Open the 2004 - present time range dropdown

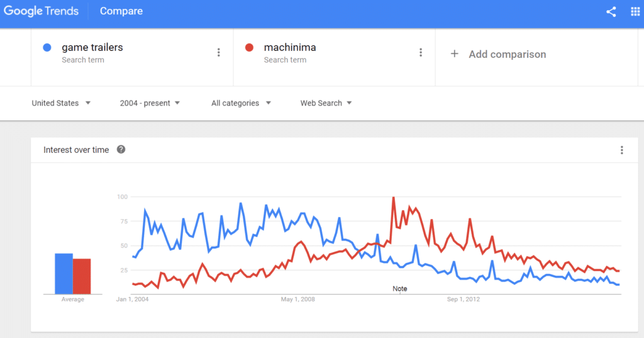pos(150,103)
